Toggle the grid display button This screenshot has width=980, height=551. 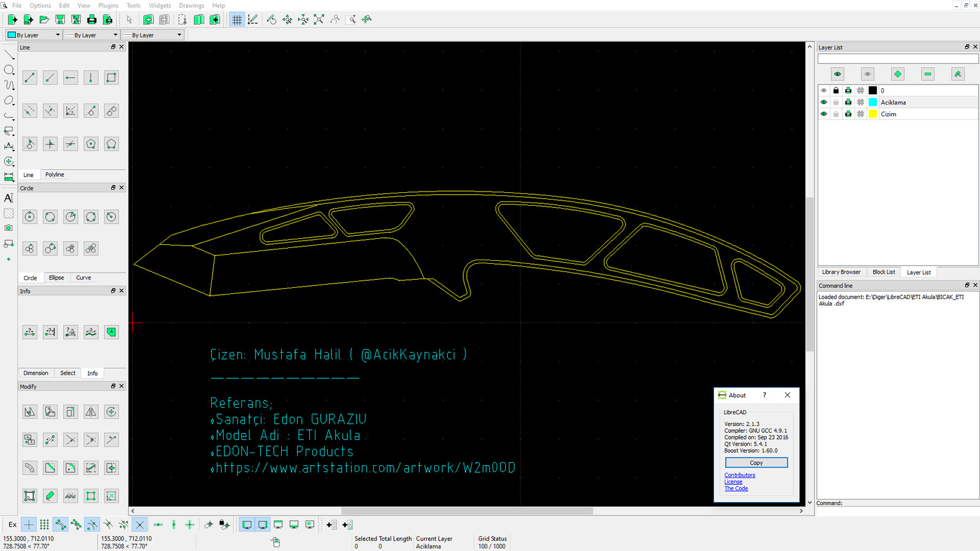tap(236, 20)
